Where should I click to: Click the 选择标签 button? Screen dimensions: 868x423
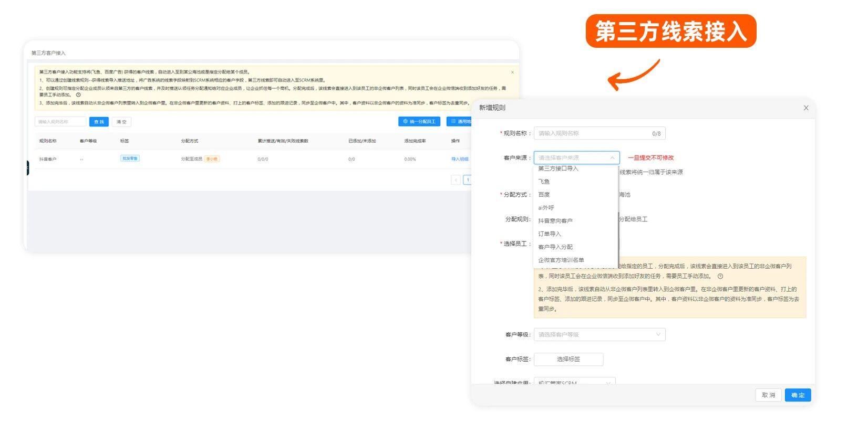click(568, 359)
